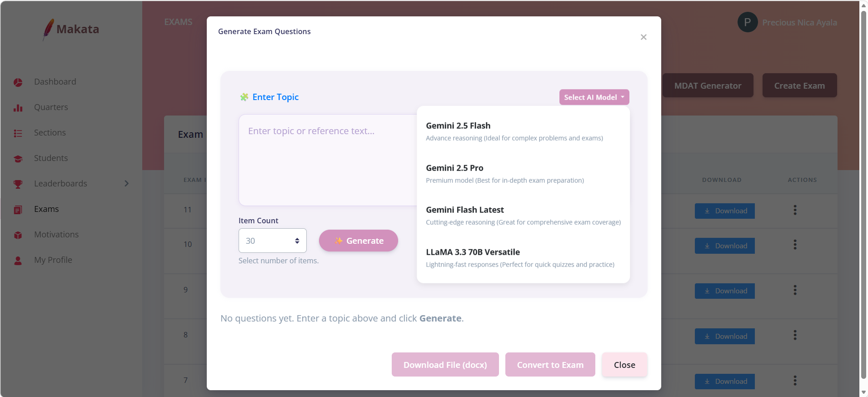Download exam 10 file
The height and width of the screenshot is (397, 868).
point(725,246)
